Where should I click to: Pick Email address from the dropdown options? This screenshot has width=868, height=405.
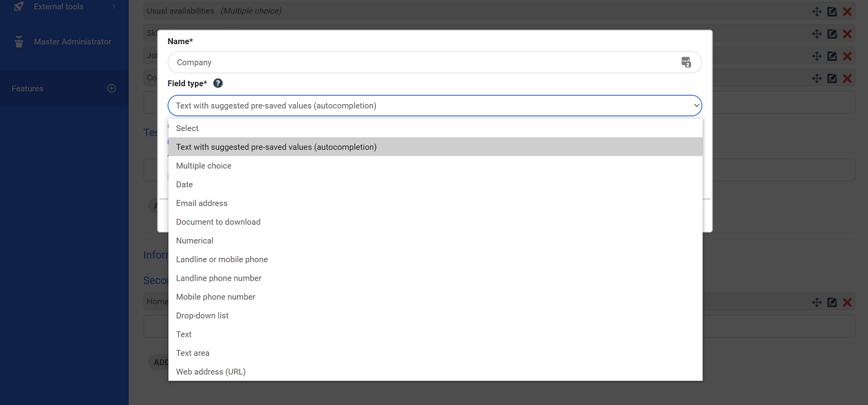(202, 202)
